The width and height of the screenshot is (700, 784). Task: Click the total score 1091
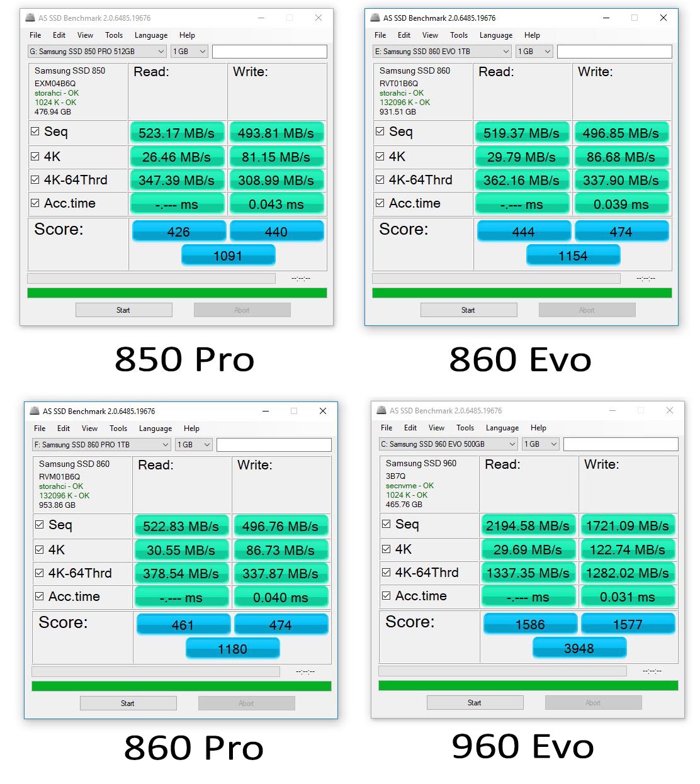click(228, 255)
